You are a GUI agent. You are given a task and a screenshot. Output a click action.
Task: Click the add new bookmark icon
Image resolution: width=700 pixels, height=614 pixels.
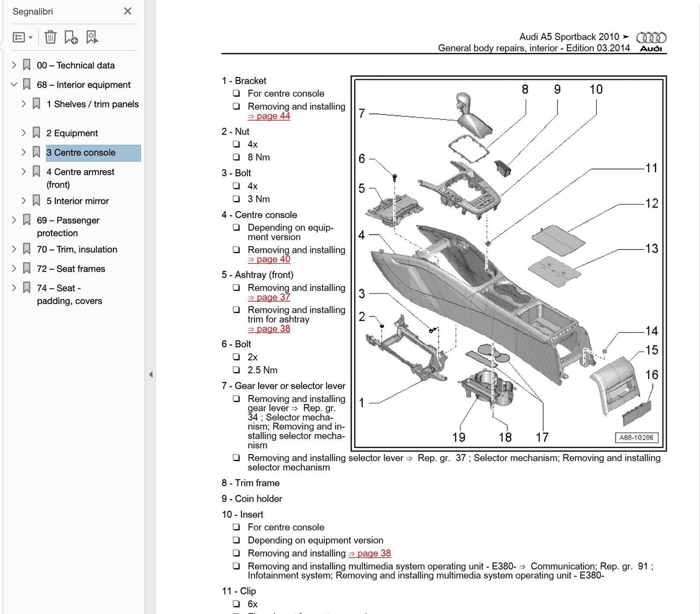tap(71, 37)
